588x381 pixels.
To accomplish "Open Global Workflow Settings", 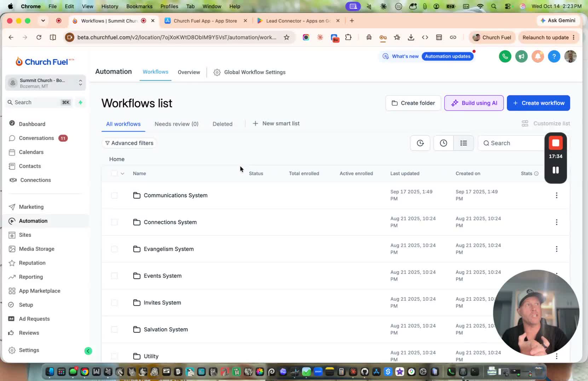I will 250,72.
